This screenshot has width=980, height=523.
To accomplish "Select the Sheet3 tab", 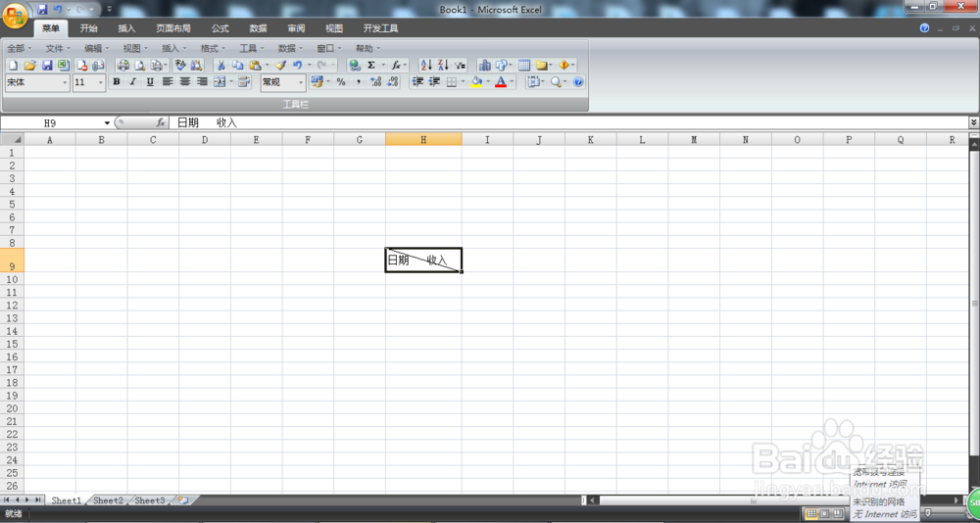I will tap(150, 500).
